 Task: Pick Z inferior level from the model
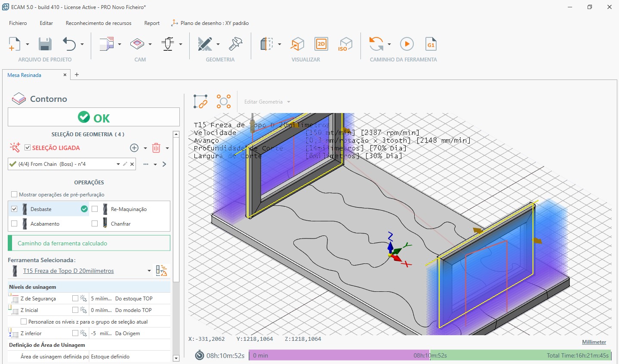83,333
